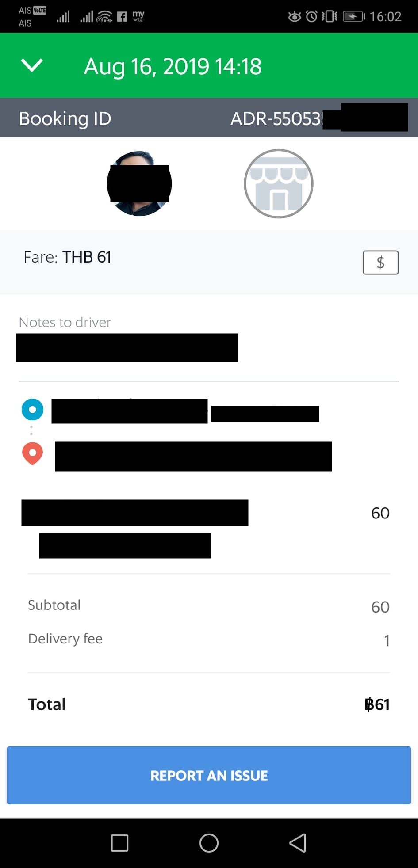
Task: Tap the Total ฿61 amount
Action: click(x=377, y=704)
